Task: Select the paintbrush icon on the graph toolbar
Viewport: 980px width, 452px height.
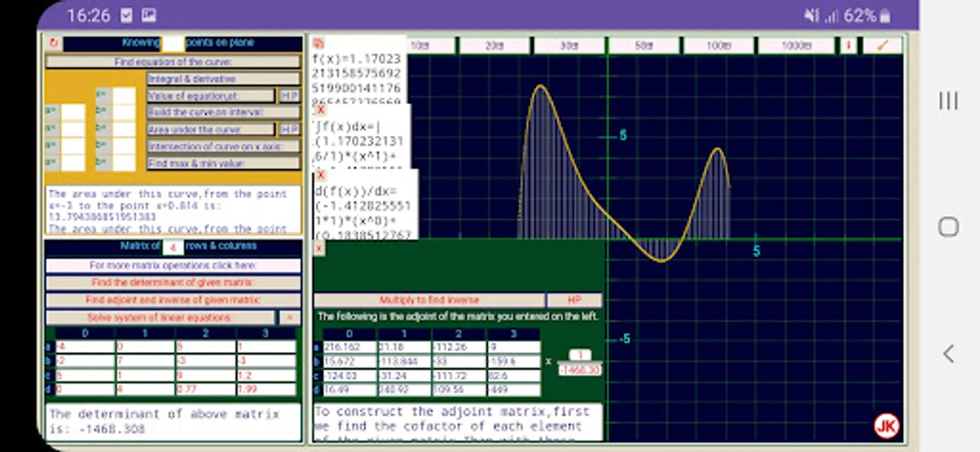Action: click(x=883, y=45)
